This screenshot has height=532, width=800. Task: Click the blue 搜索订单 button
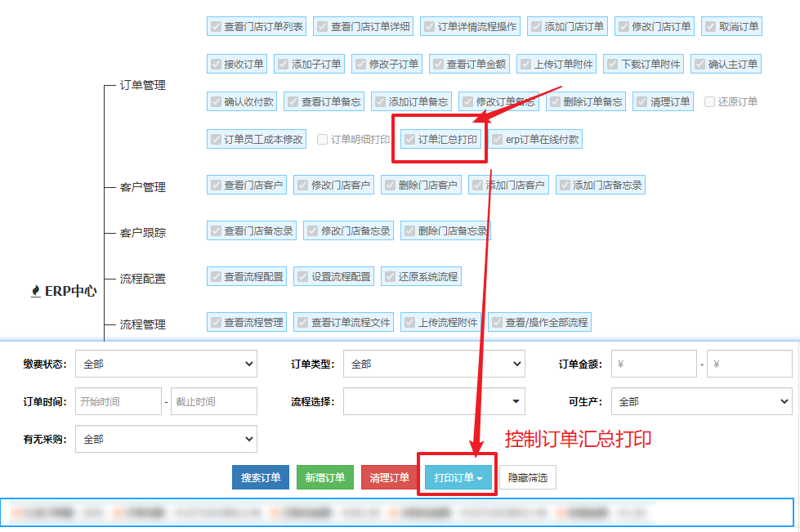(x=261, y=478)
